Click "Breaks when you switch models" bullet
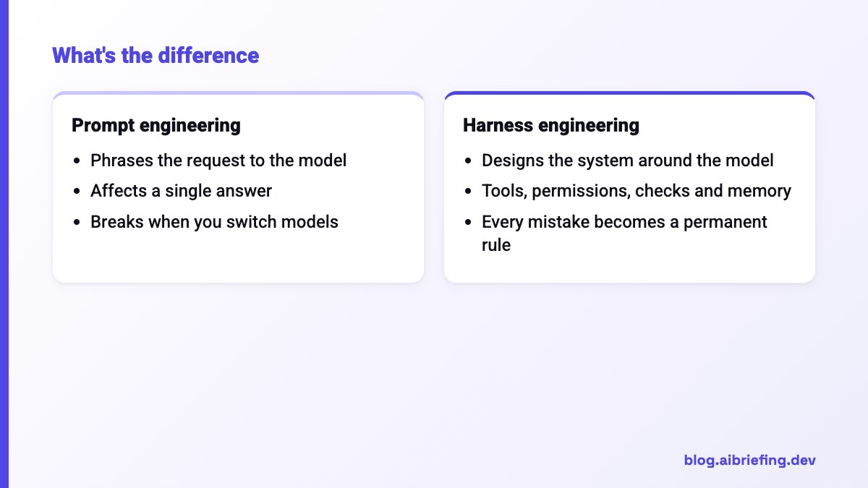Screen dimensions: 868x488 click(214, 221)
